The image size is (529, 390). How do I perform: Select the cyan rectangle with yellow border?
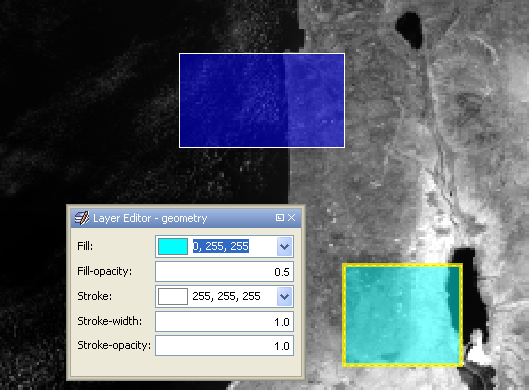(402, 315)
